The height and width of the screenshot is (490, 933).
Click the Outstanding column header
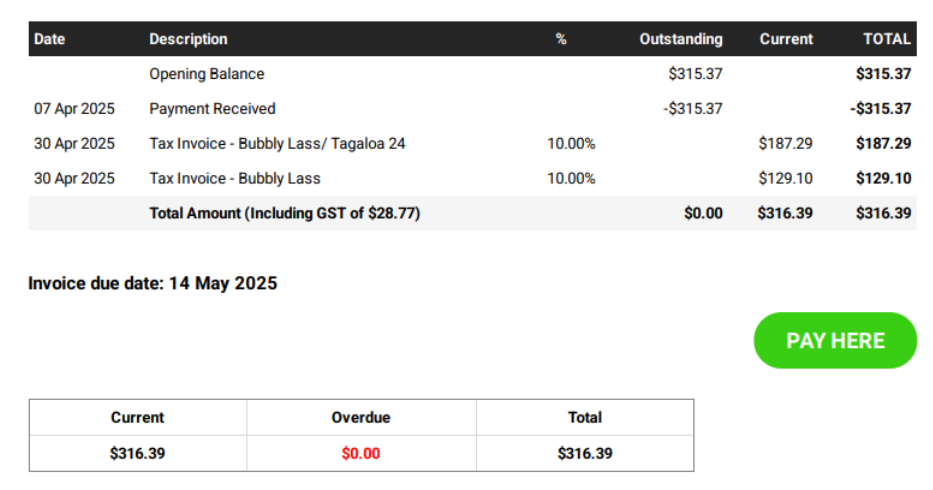(x=680, y=39)
